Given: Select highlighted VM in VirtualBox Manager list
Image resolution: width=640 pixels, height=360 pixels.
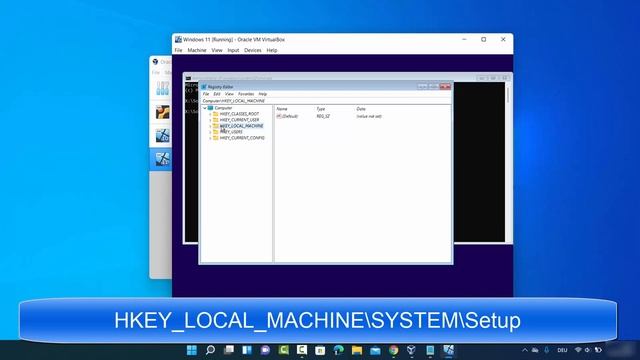Looking at the screenshot, I should 161,160.
